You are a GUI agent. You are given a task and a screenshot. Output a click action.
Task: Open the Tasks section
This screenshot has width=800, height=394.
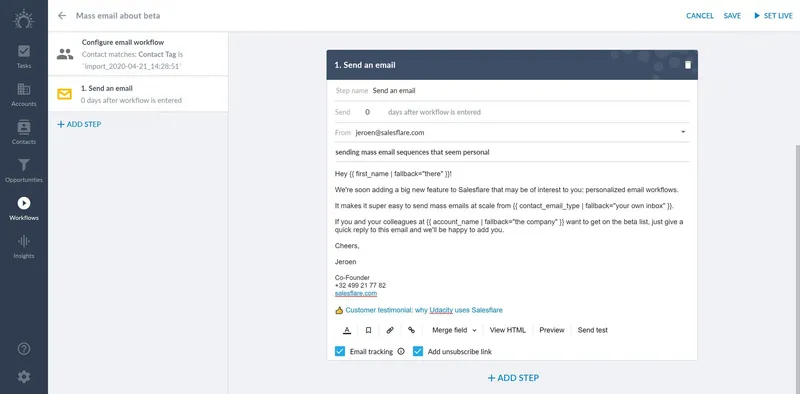[23, 57]
